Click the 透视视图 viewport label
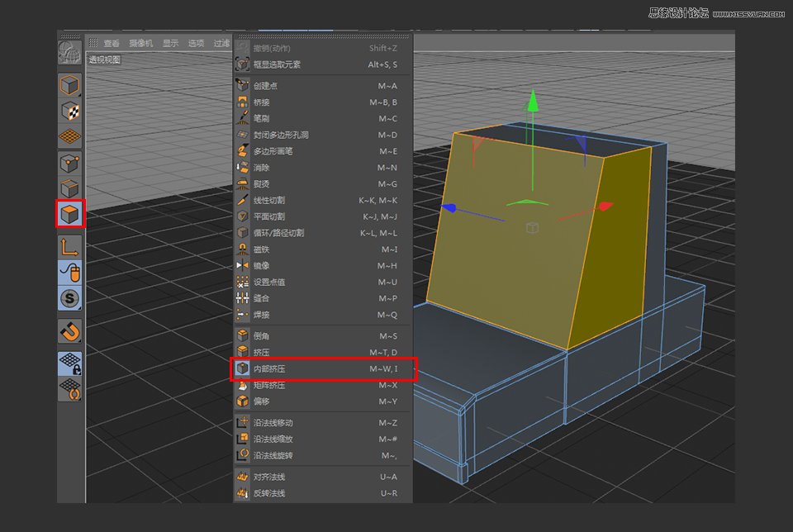The width and height of the screenshot is (793, 532). pos(105,59)
